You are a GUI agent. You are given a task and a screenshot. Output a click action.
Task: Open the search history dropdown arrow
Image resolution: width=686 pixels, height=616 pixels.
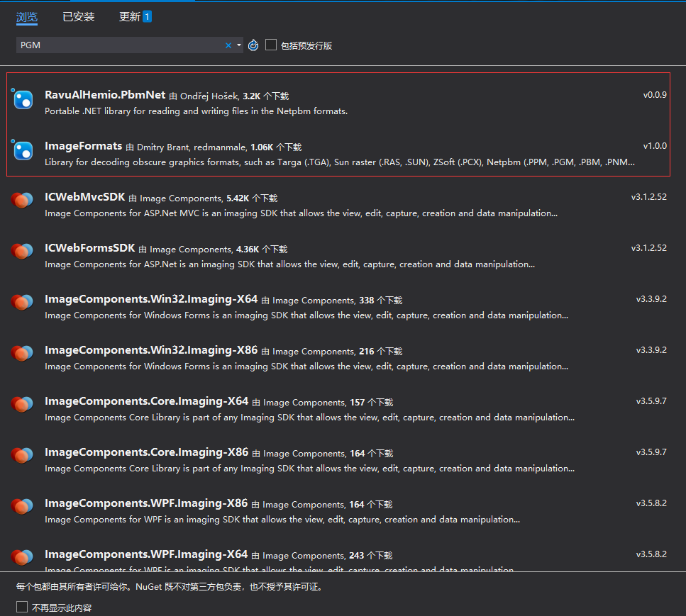238,45
